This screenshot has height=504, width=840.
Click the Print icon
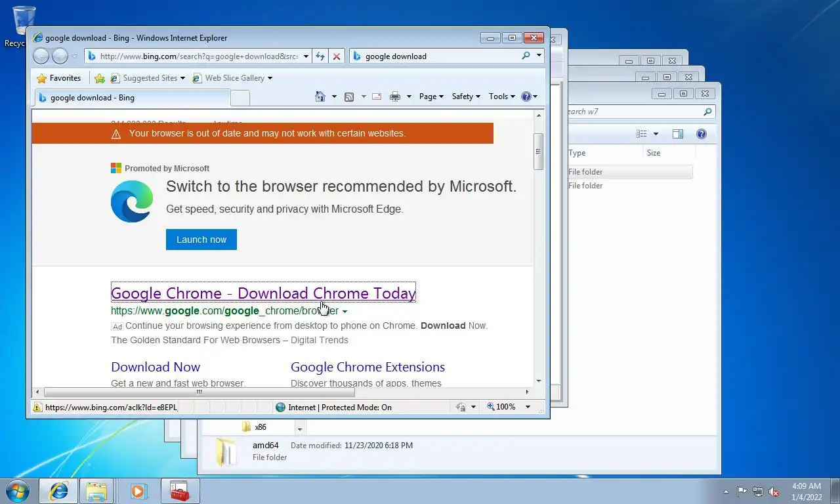tap(394, 96)
